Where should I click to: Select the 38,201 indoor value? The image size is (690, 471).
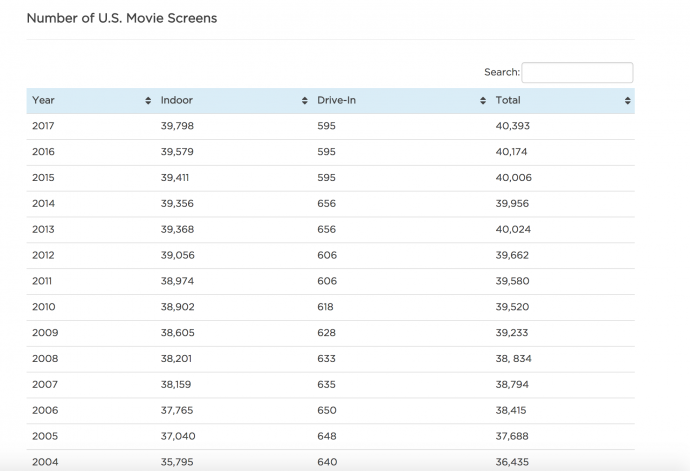(x=177, y=360)
